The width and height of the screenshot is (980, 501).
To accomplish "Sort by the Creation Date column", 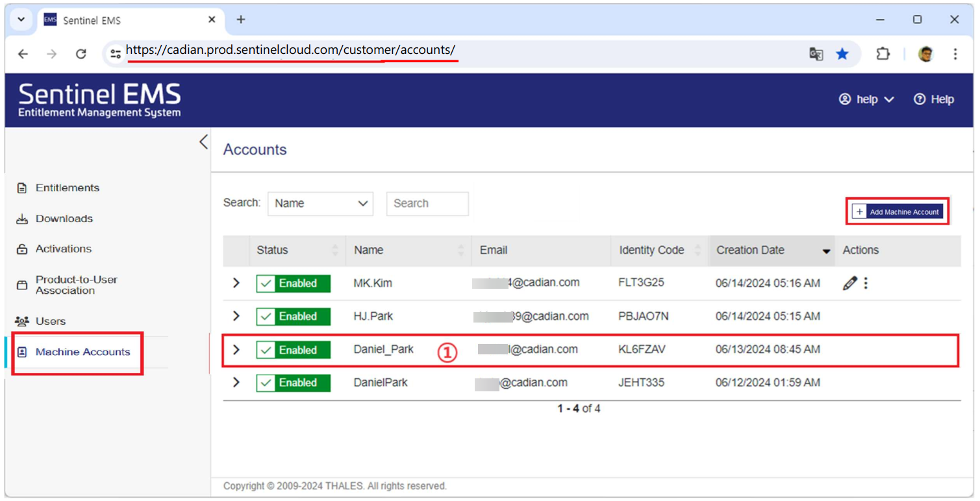I will pos(772,250).
